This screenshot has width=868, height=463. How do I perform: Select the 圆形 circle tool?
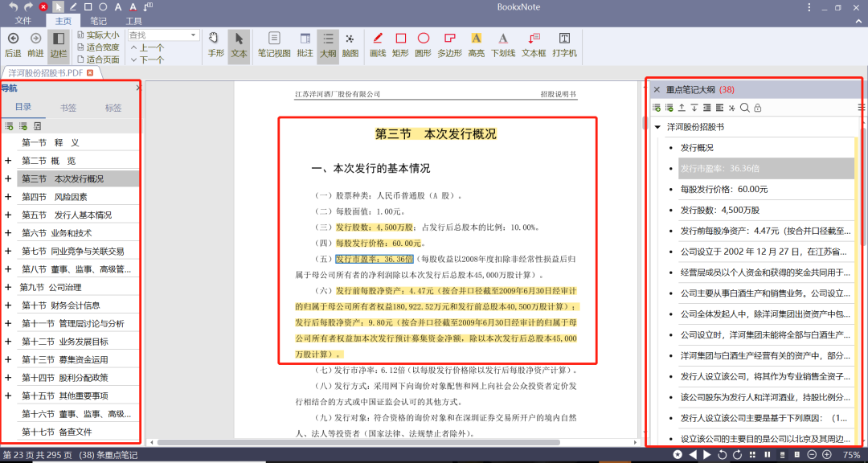click(423, 45)
